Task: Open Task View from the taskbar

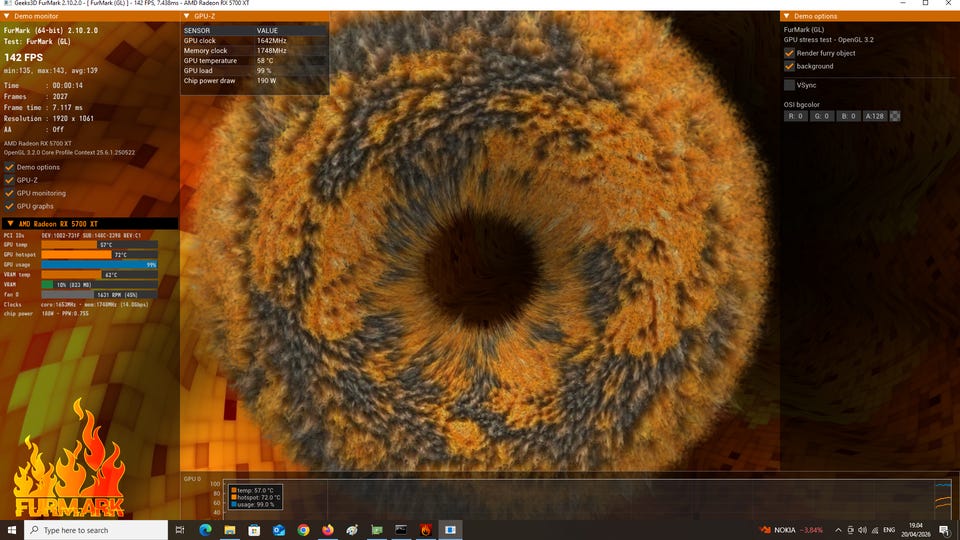Action: tap(180, 530)
